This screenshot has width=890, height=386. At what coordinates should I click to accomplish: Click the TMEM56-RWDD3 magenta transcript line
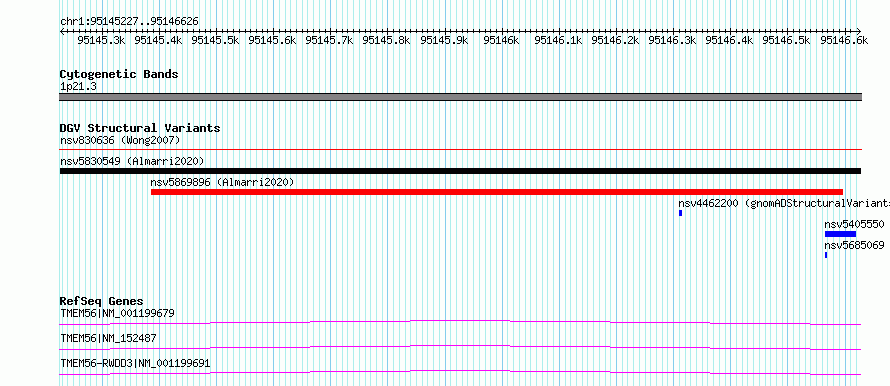coord(460,372)
